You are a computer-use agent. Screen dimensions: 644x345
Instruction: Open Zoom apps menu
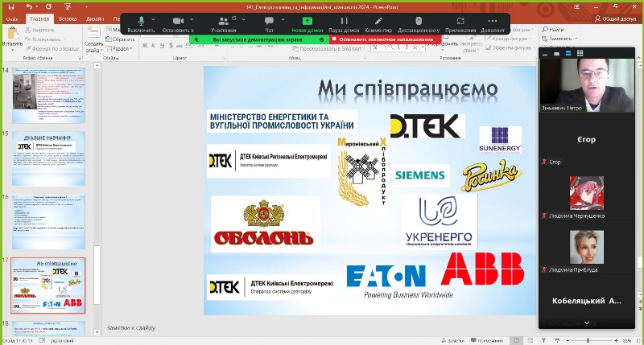point(460,23)
